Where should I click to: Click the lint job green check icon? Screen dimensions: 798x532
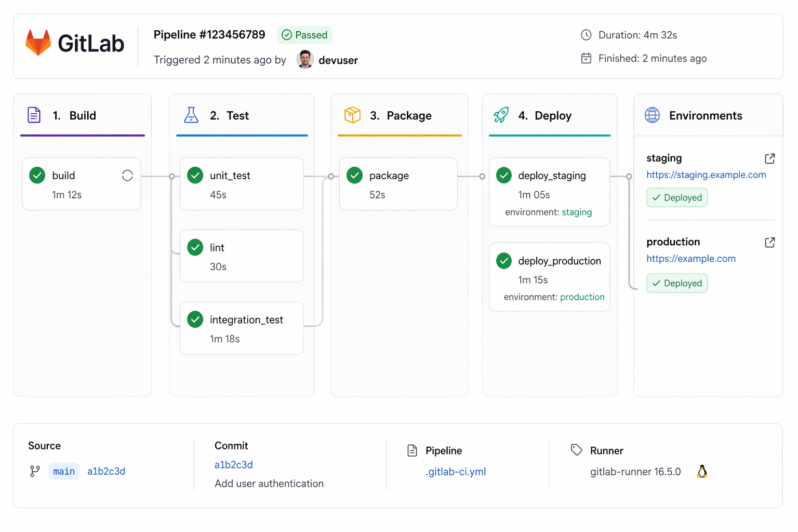coord(195,247)
